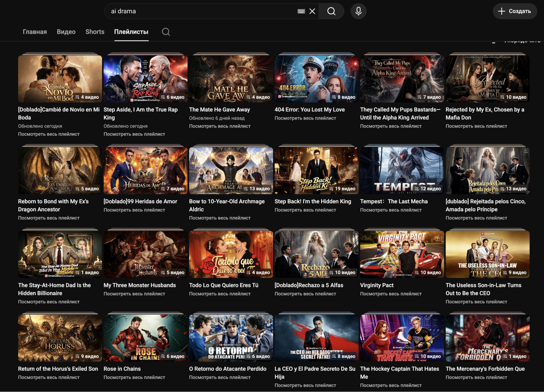Open the on-screen keyboard icon in search
The image size is (544, 392).
pyautogui.click(x=301, y=11)
